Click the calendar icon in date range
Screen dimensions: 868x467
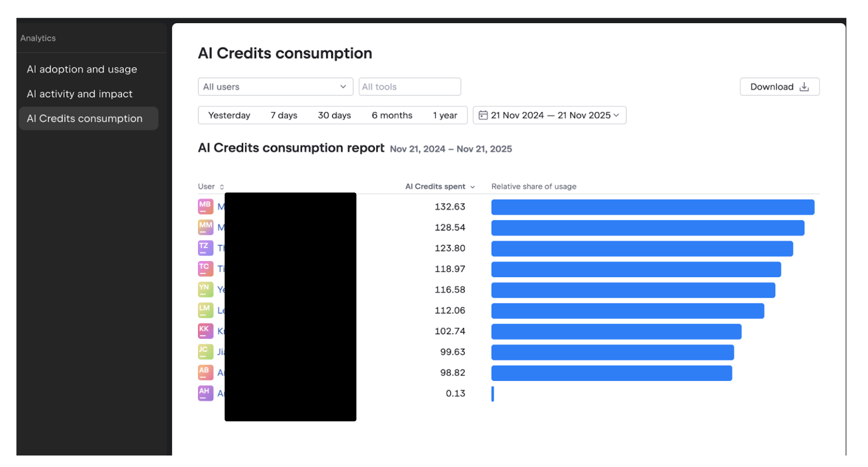pos(483,115)
